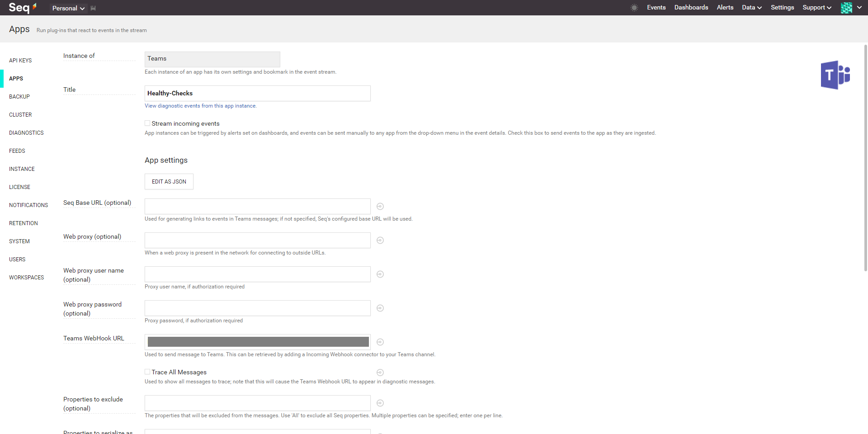Open View diagnostic events link
868x434 pixels.
coord(200,106)
